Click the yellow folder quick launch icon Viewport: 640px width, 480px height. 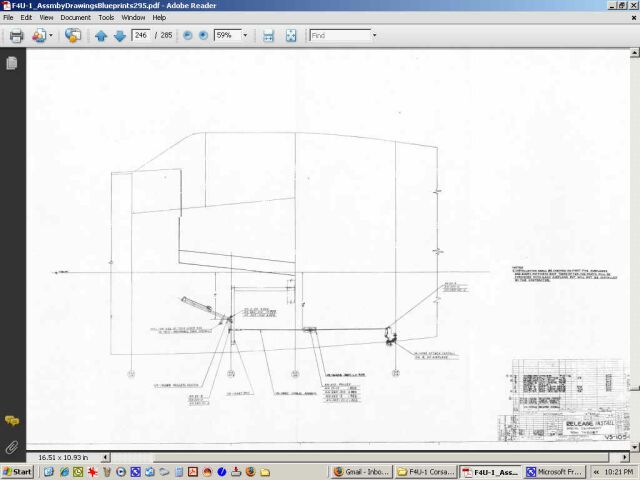[265, 472]
